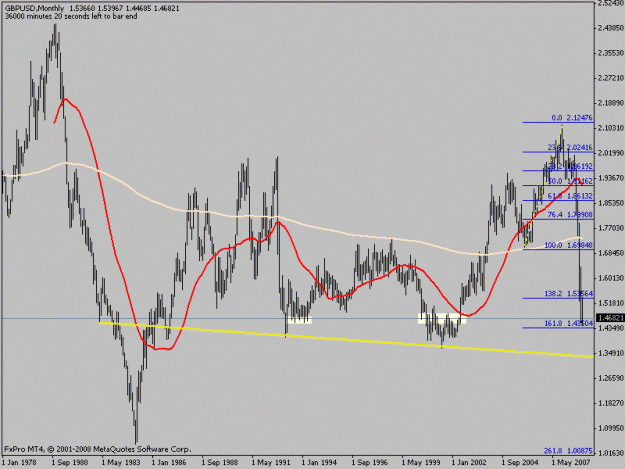Select the Fibonacci 138.2 level label 1.53564
This screenshot has height=469, width=625.
tap(568, 294)
